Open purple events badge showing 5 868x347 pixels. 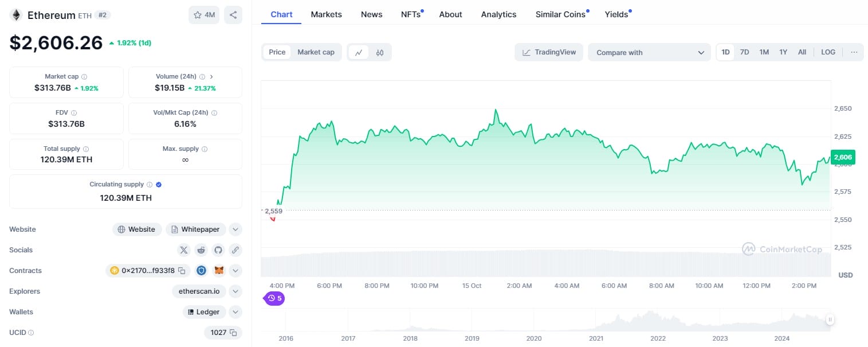274,298
